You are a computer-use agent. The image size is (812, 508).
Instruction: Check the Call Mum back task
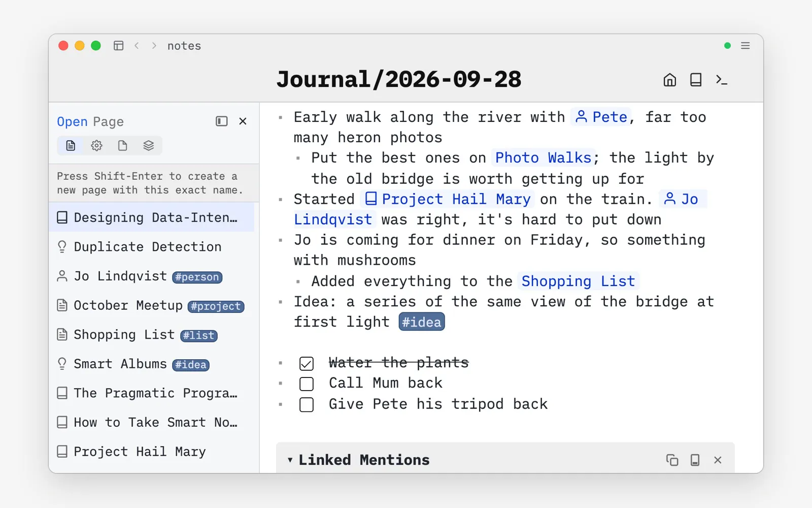coord(307,384)
